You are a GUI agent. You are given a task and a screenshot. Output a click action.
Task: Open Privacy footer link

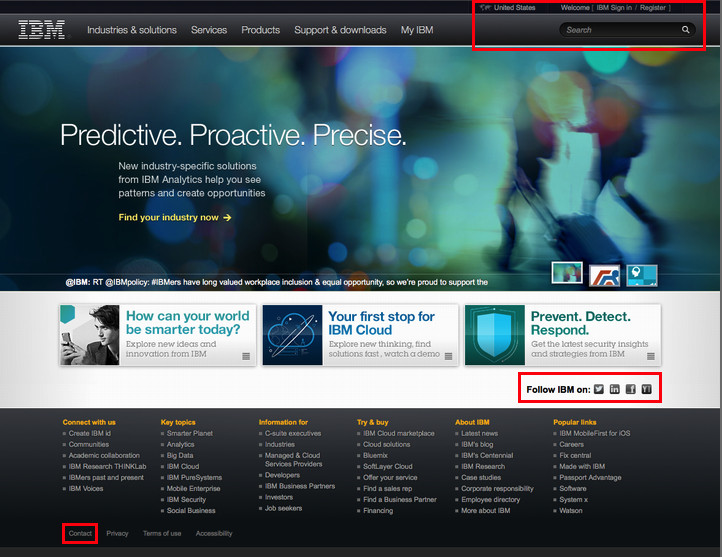(117, 533)
